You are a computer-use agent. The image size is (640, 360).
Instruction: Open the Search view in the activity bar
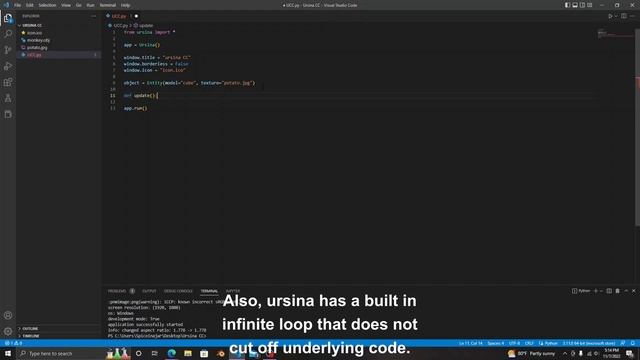(x=8, y=34)
